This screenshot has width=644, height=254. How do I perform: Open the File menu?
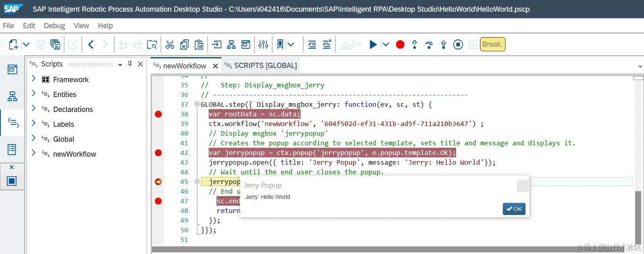(x=8, y=26)
